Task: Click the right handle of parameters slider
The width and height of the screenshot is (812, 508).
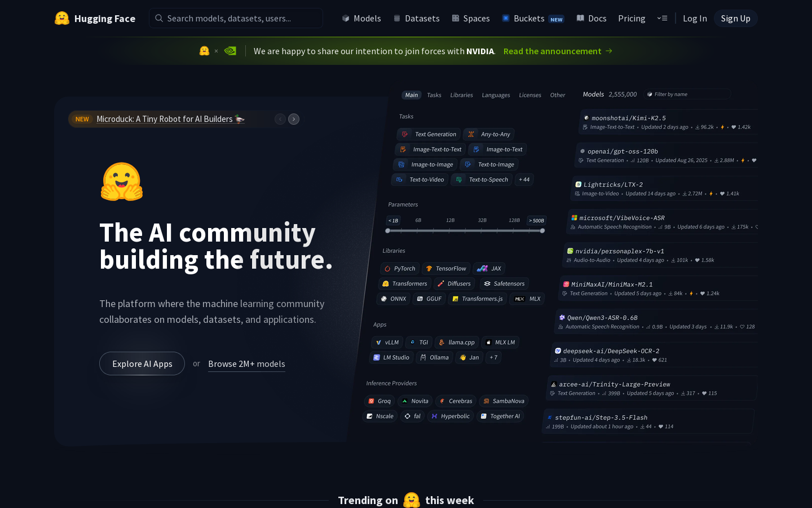Action: coord(542,231)
